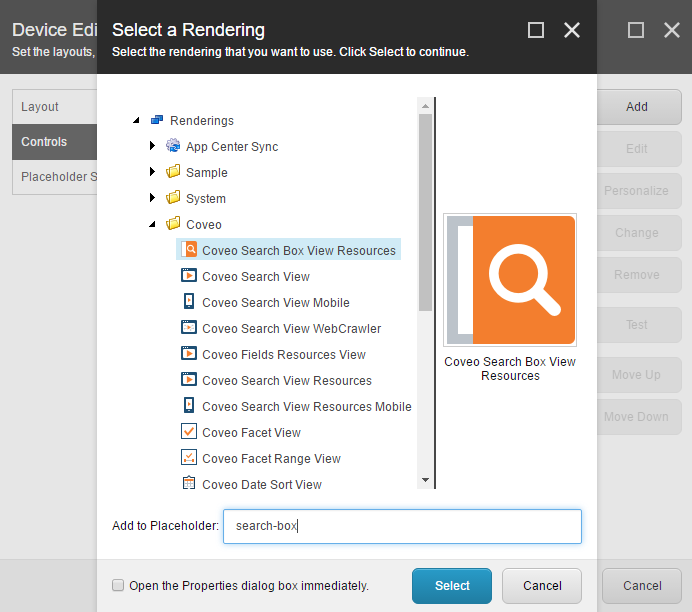Click the Coveo Search View Mobile phone icon
This screenshot has height=612, width=692.
[x=189, y=301]
